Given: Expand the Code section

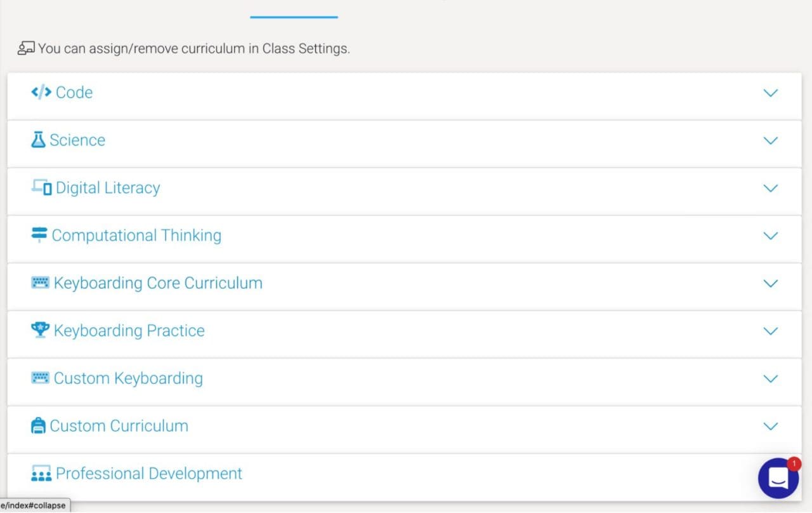Looking at the screenshot, I should [x=770, y=93].
